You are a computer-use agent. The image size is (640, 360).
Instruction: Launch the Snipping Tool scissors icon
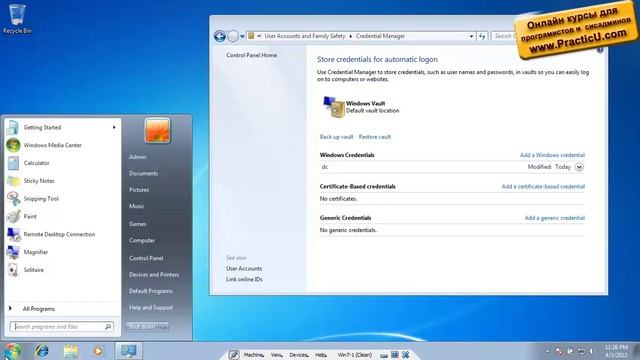pyautogui.click(x=13, y=199)
